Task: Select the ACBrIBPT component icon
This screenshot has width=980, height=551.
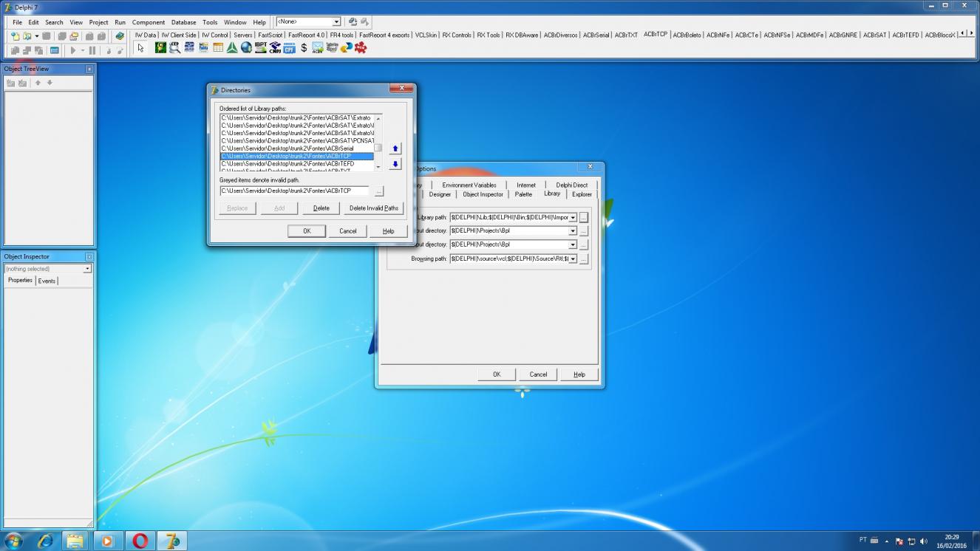Action: [261, 48]
